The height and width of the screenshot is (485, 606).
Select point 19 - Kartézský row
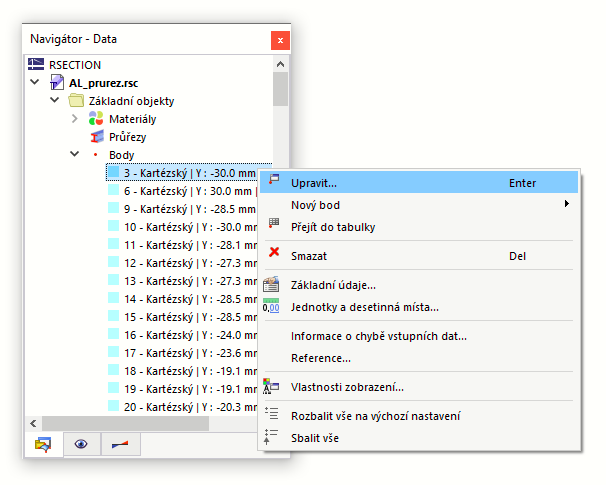[182, 388]
